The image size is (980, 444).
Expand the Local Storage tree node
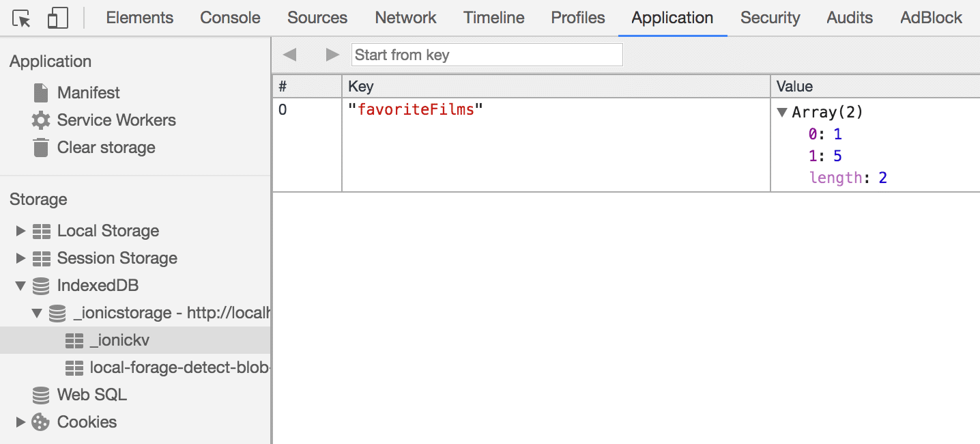(20, 231)
